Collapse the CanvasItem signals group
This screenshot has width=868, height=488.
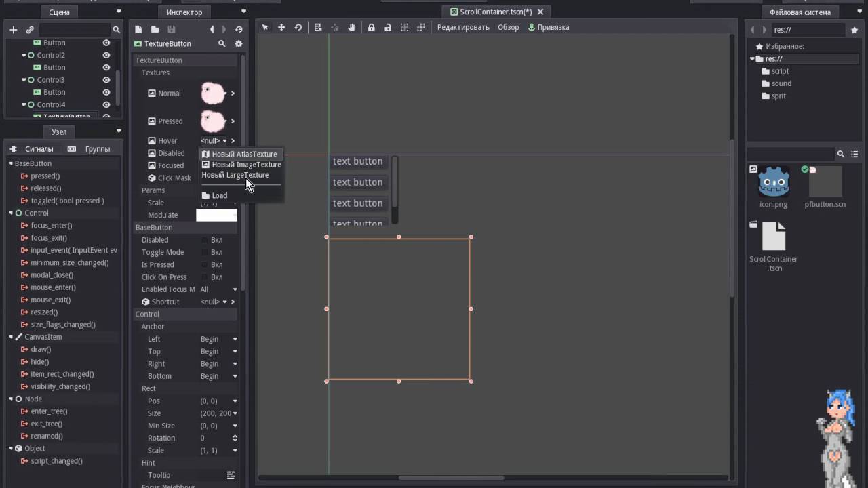tap(11, 337)
